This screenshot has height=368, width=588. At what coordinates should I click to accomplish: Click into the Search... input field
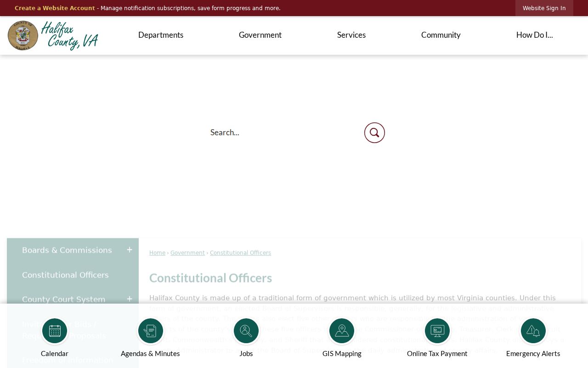coord(284,132)
